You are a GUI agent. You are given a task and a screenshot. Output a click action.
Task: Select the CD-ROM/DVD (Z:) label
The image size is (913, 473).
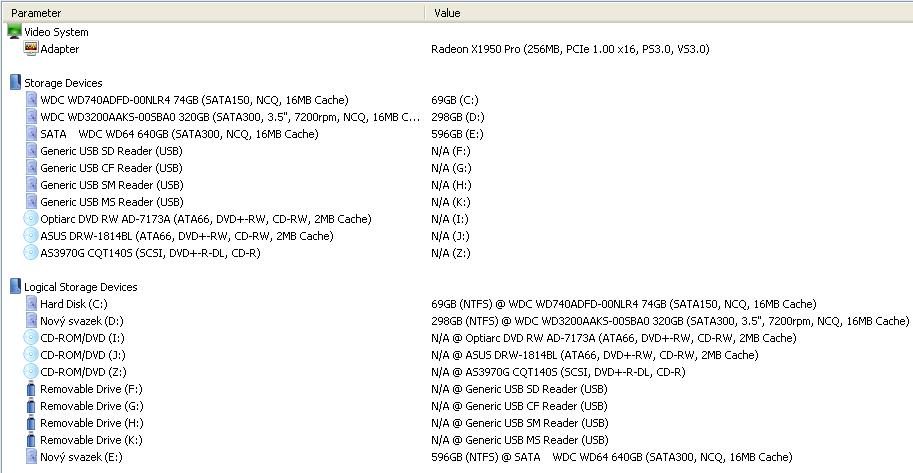(x=83, y=372)
